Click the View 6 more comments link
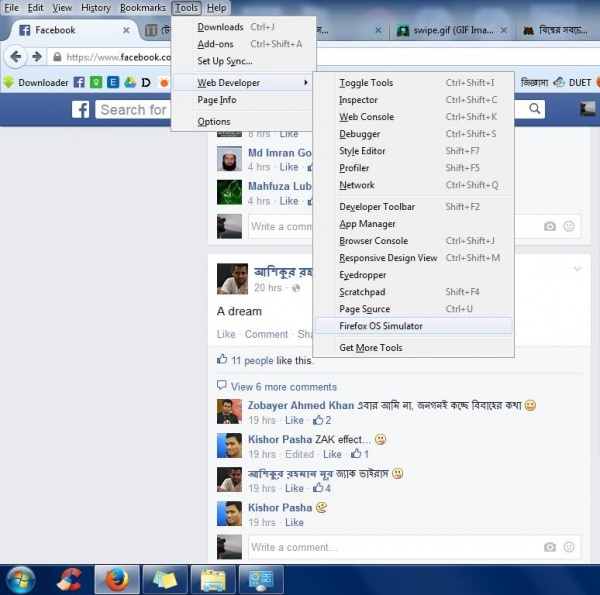600x595 pixels. 284,387
